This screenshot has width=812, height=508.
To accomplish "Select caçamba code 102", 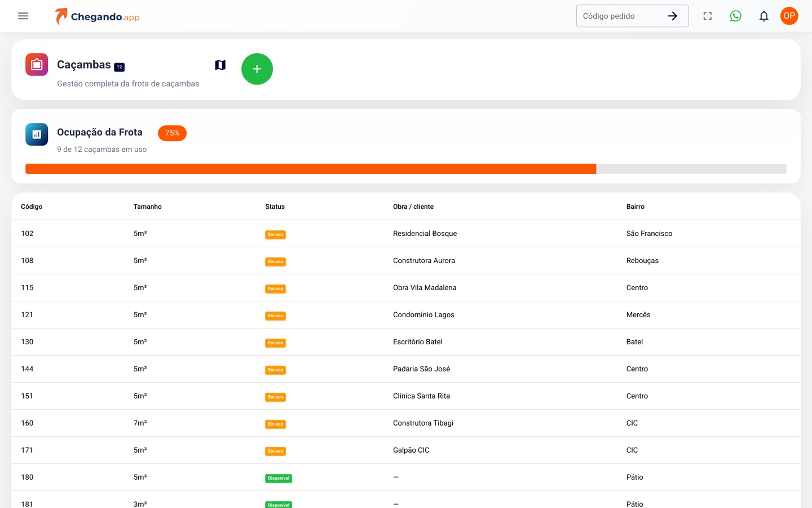I will coord(27,234).
